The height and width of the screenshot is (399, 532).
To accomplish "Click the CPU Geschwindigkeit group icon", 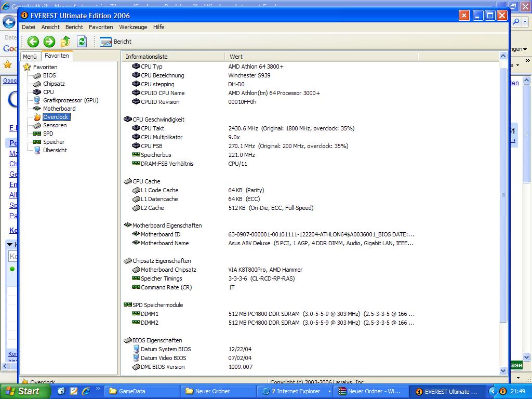I will 128,119.
